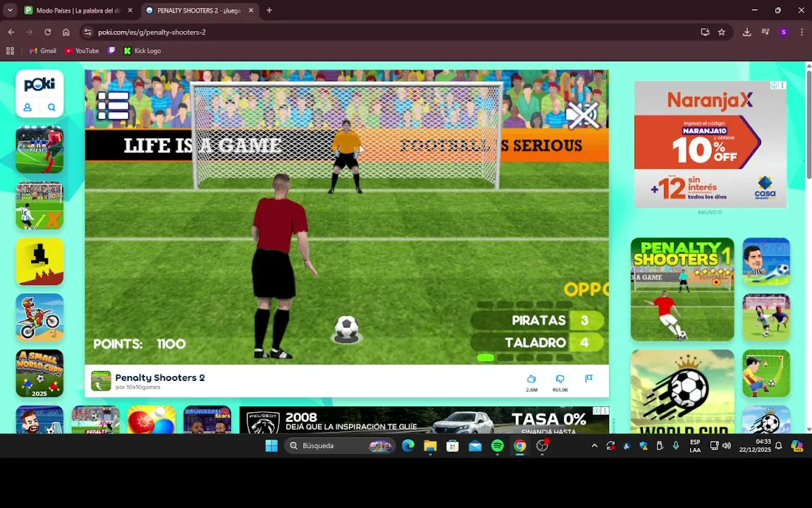Open the Chrome three-dot menu
Image resolution: width=812 pixels, height=508 pixels.
click(801, 32)
